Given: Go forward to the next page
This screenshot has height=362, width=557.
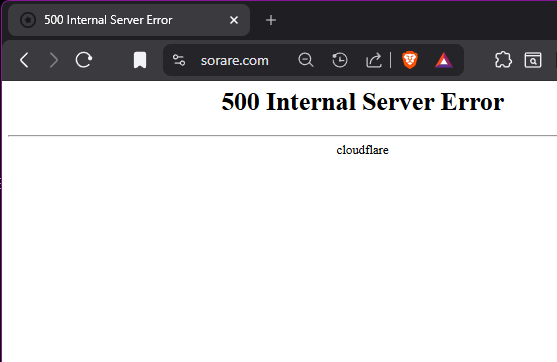Looking at the screenshot, I should [53, 60].
